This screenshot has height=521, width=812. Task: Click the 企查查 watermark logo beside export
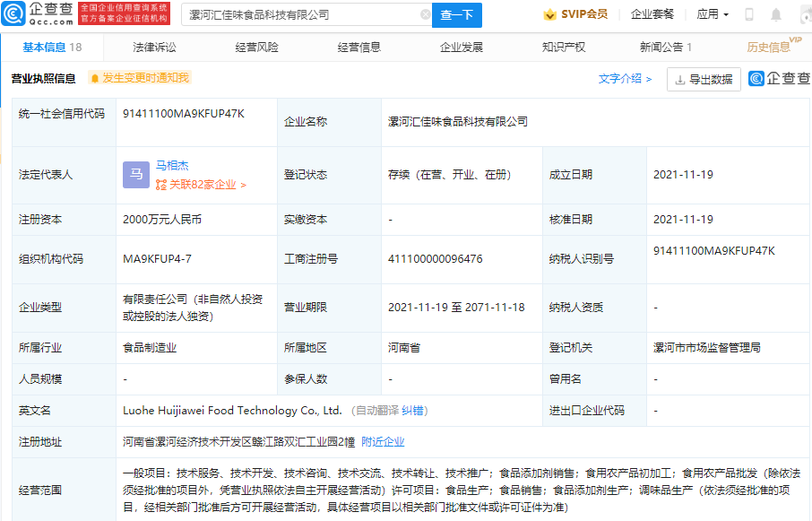pos(779,79)
